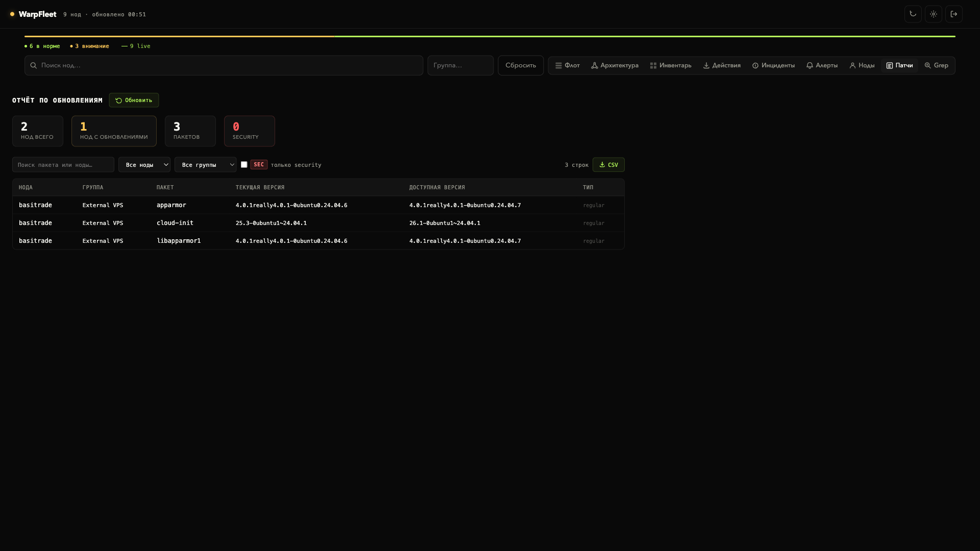This screenshot has width=980, height=551.
Task: Open the Grep tab
Action: pos(936,65)
